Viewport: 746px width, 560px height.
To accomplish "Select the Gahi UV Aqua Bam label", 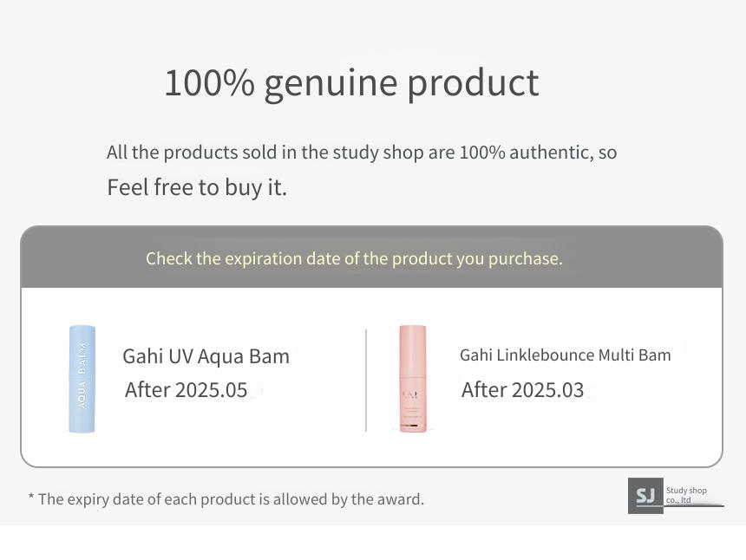I will point(206,356).
